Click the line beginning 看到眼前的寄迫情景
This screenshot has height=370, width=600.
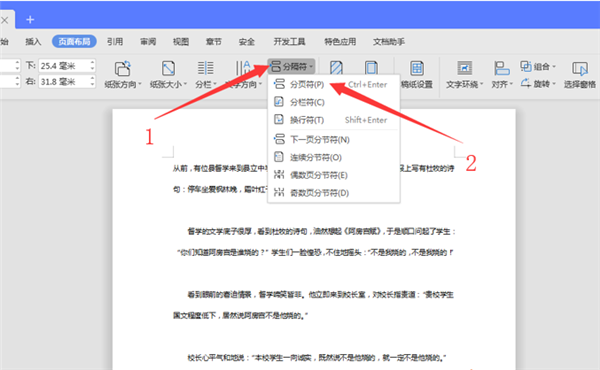pyautogui.click(x=320, y=295)
